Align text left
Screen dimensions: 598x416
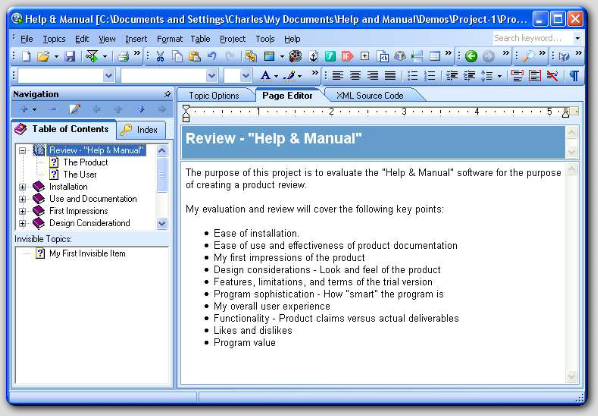click(338, 75)
